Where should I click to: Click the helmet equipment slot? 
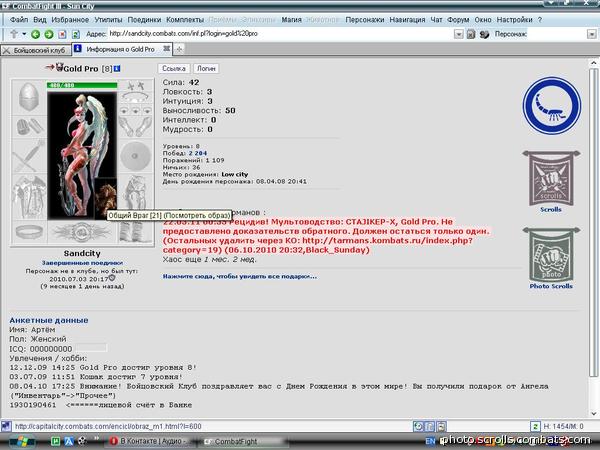coord(29,97)
